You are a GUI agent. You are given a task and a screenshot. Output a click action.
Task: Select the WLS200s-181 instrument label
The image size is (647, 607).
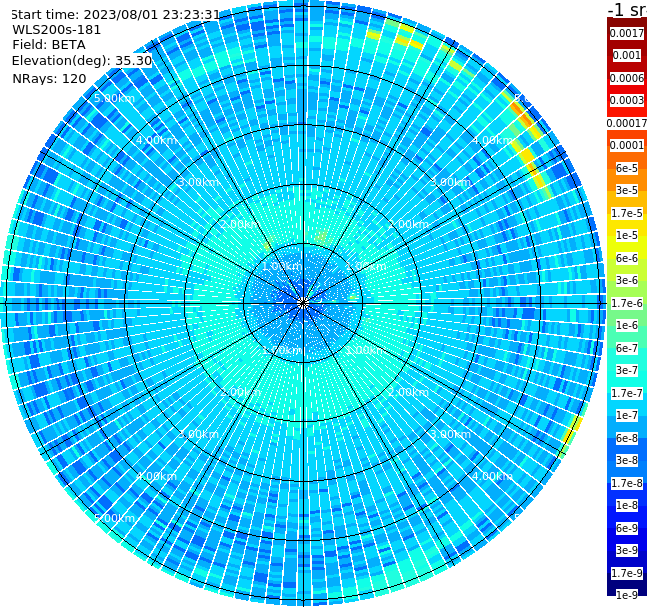[57, 30]
